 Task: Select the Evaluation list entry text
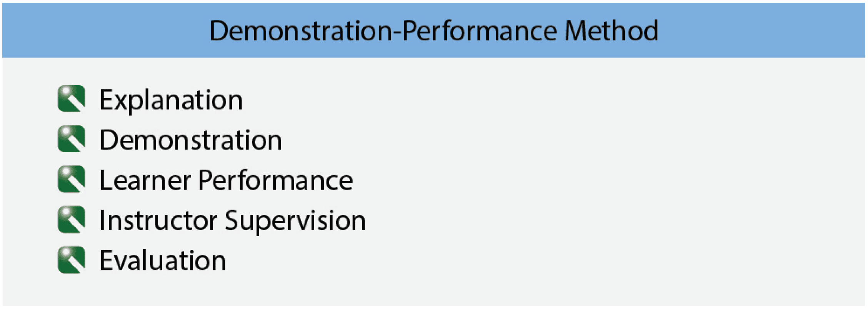163,260
